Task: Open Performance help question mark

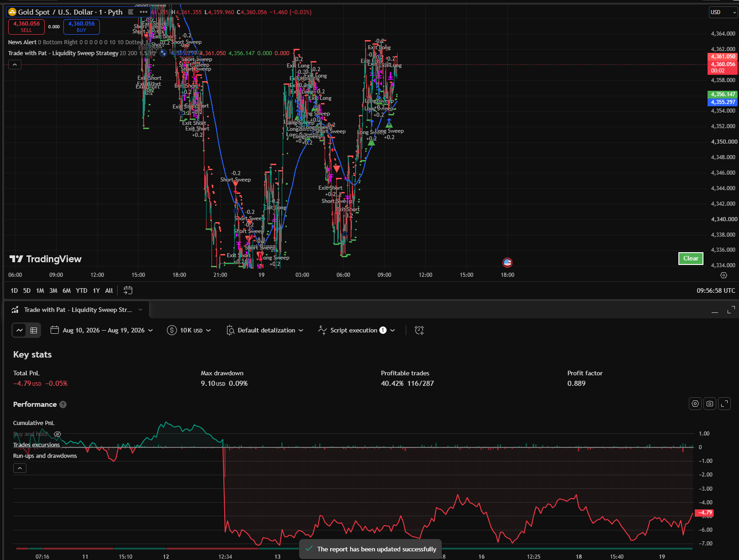Action: (63, 404)
